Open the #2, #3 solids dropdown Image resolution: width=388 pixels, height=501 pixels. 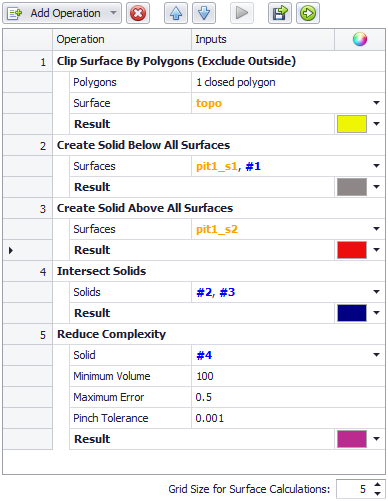click(376, 292)
